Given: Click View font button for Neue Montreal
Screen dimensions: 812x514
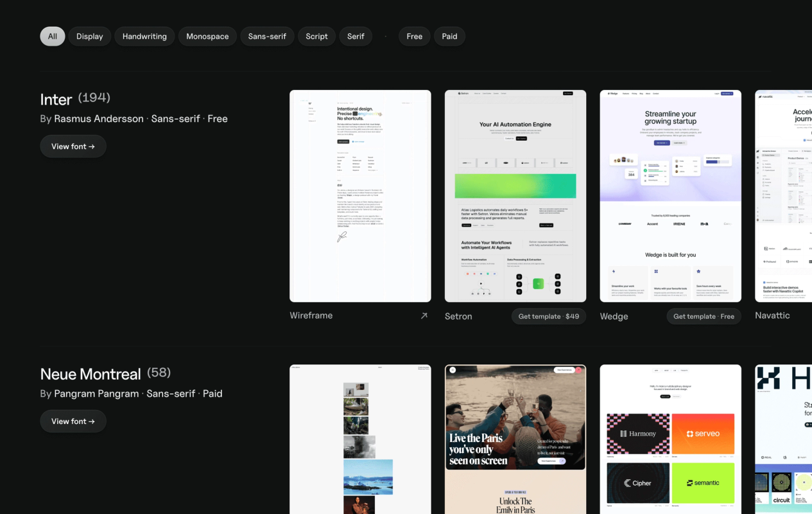Looking at the screenshot, I should point(73,421).
